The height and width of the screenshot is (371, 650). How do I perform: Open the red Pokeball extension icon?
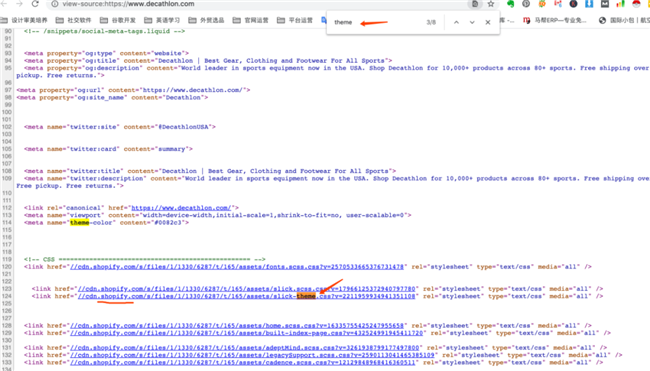tap(636, 4)
